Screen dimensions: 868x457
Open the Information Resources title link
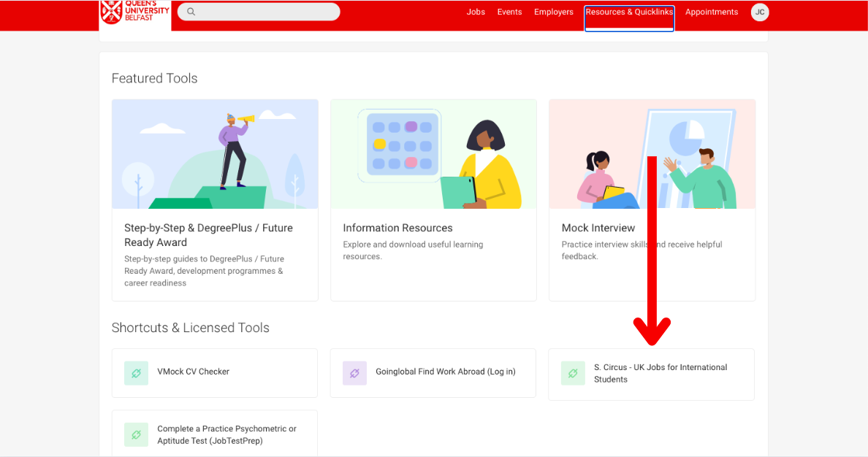(x=397, y=228)
